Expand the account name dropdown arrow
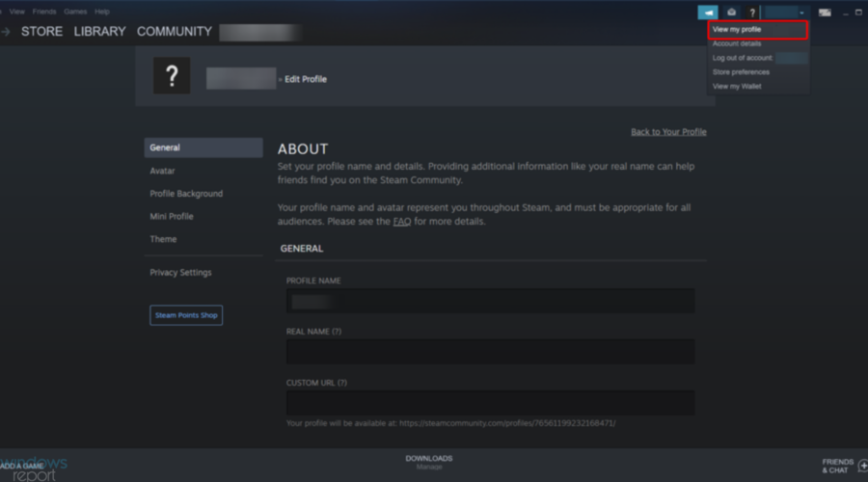The width and height of the screenshot is (868, 482). click(801, 13)
